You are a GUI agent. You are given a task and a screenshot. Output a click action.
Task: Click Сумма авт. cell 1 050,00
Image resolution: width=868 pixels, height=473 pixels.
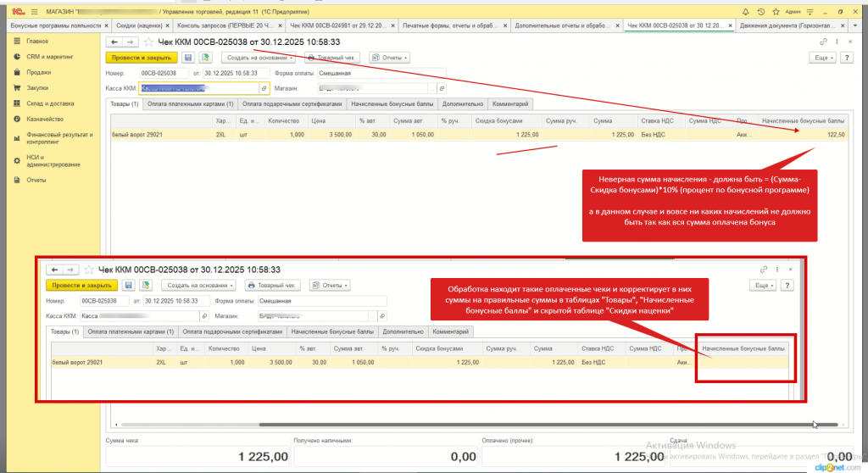(x=420, y=135)
